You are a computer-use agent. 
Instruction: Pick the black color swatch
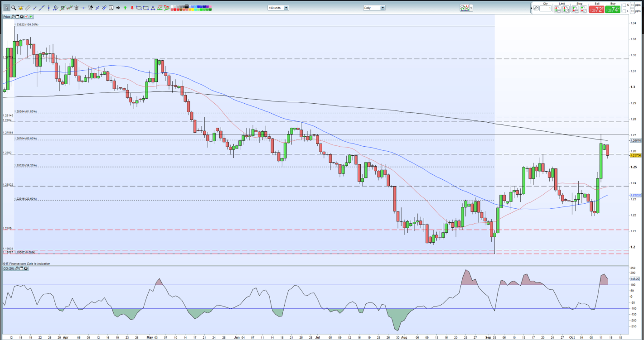click(x=186, y=6)
